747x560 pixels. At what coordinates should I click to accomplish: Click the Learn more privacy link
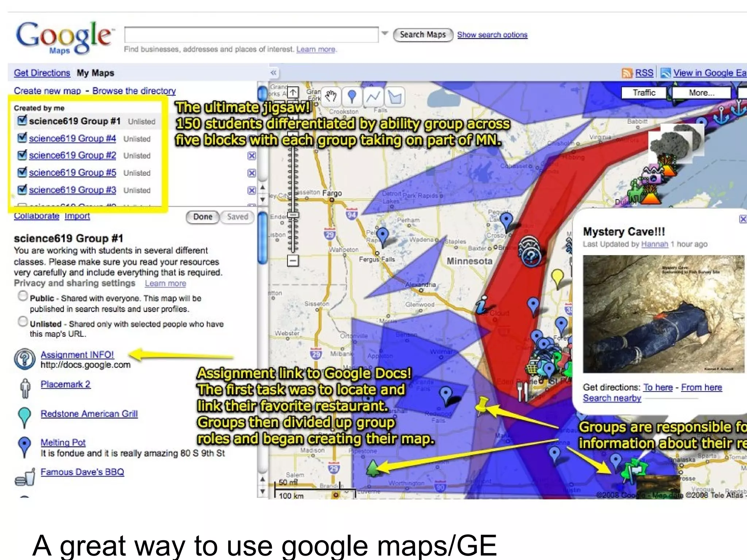click(165, 283)
